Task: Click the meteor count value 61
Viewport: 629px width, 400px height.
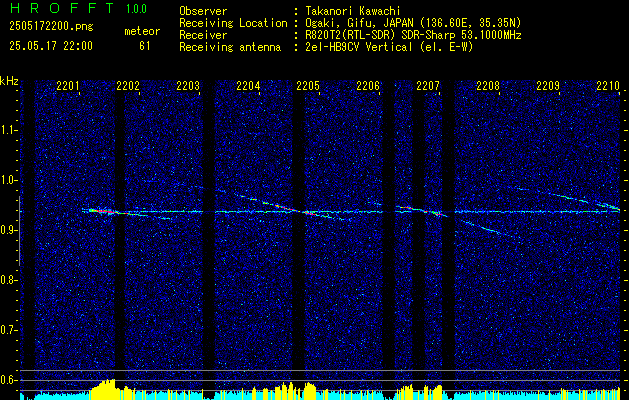Action: coord(145,46)
